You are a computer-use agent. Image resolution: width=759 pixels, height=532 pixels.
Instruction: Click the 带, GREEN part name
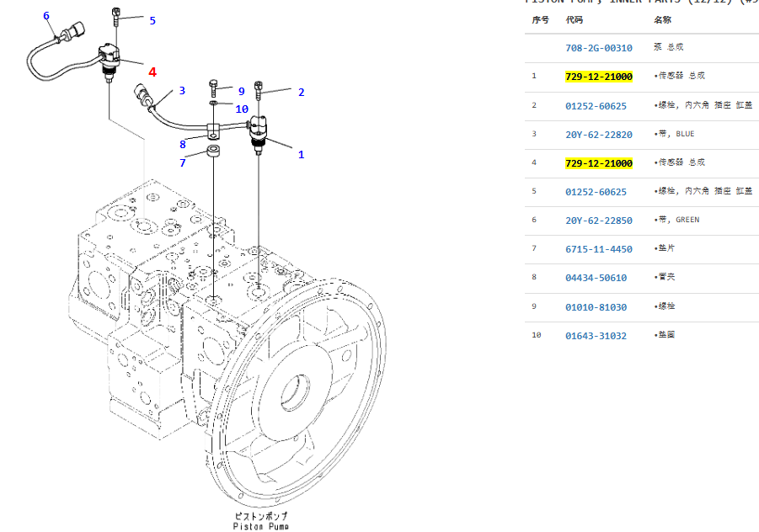[x=676, y=220]
